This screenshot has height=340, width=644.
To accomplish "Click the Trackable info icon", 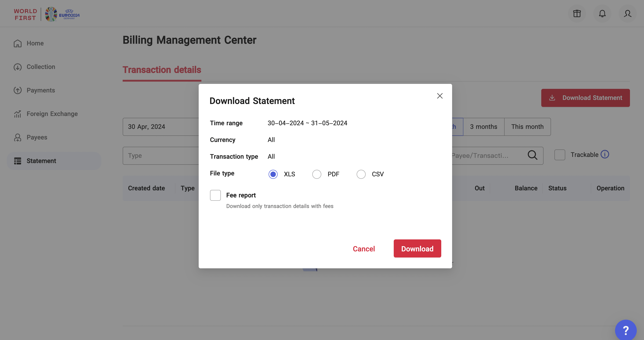I will pos(605,154).
